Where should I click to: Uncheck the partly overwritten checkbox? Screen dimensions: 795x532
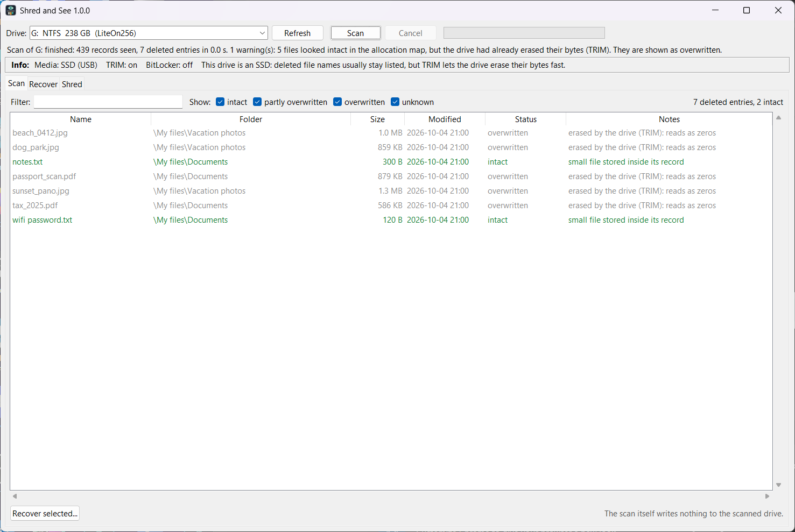coord(257,102)
